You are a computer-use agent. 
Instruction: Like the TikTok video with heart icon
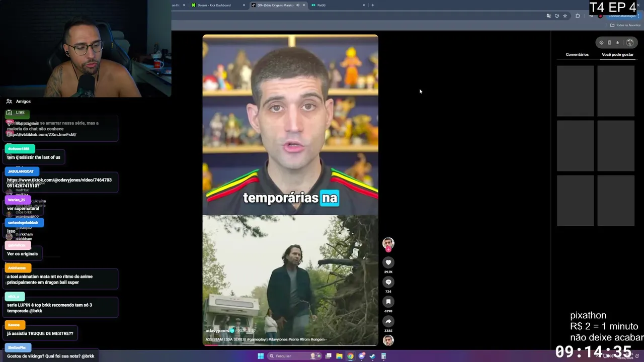click(388, 262)
